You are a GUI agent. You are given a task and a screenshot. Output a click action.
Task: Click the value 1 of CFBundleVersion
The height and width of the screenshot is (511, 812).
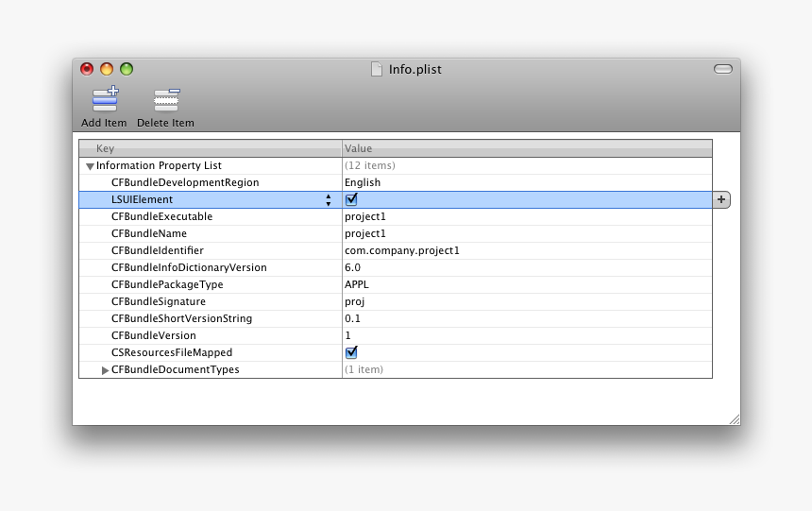coord(348,336)
